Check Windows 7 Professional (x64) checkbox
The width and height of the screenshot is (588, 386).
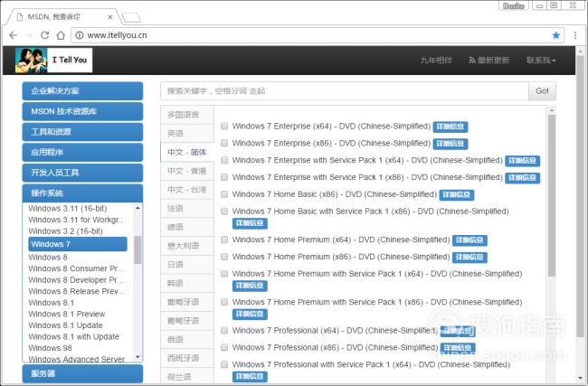pyautogui.click(x=224, y=331)
